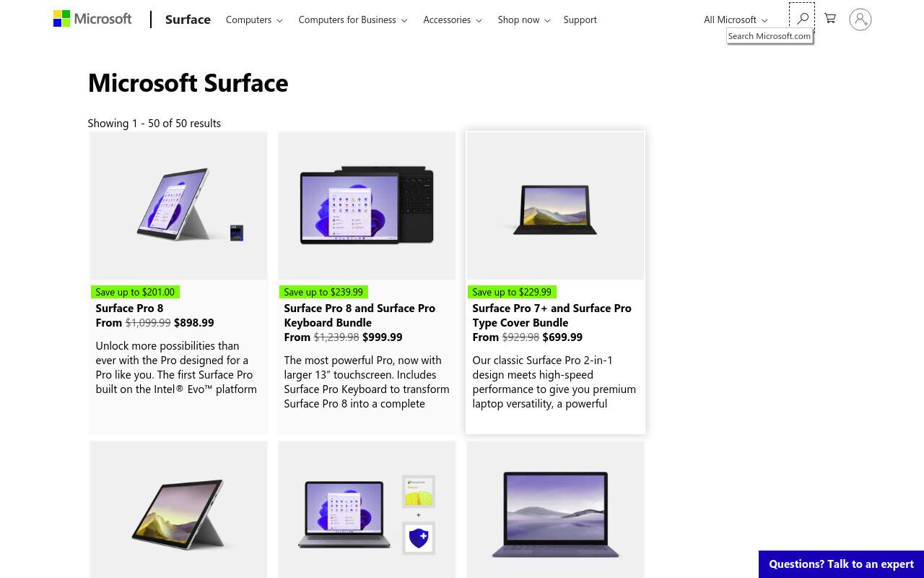Expand the Computers for Business menu
Screen dimensions: 924x578
353,20
